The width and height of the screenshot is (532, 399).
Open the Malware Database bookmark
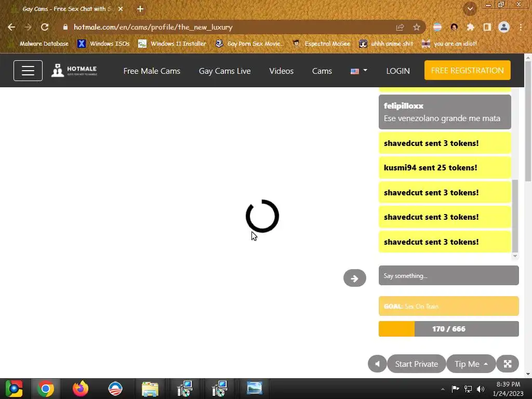tap(38, 44)
